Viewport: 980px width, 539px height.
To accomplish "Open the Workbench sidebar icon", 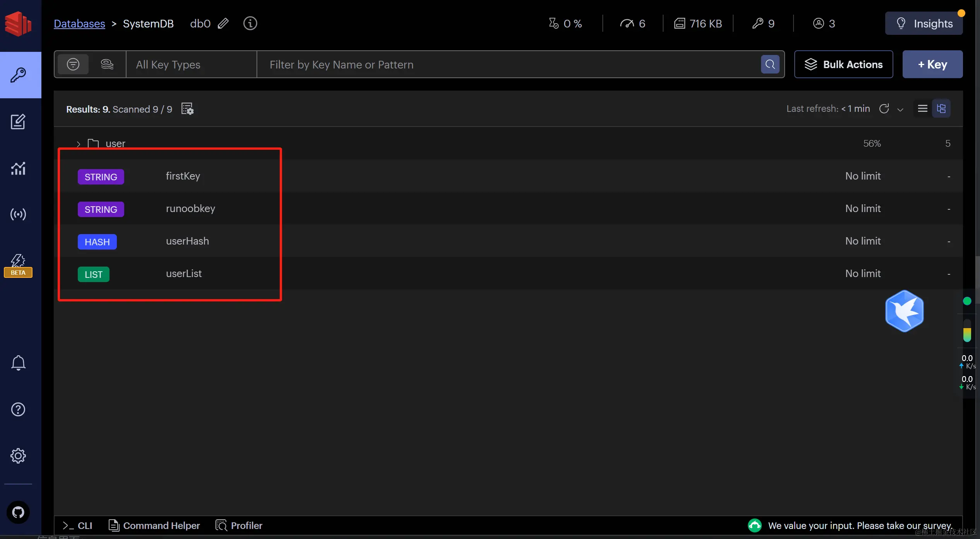I will click(x=18, y=122).
